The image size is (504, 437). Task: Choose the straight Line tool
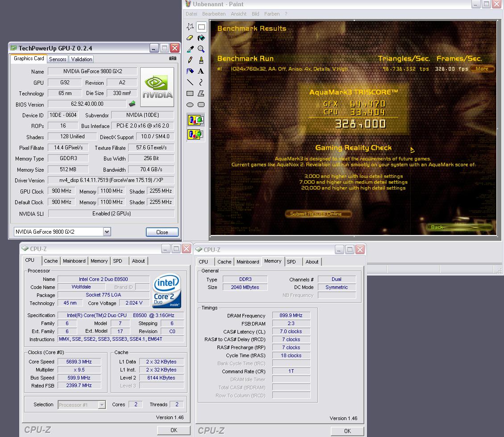190,82
